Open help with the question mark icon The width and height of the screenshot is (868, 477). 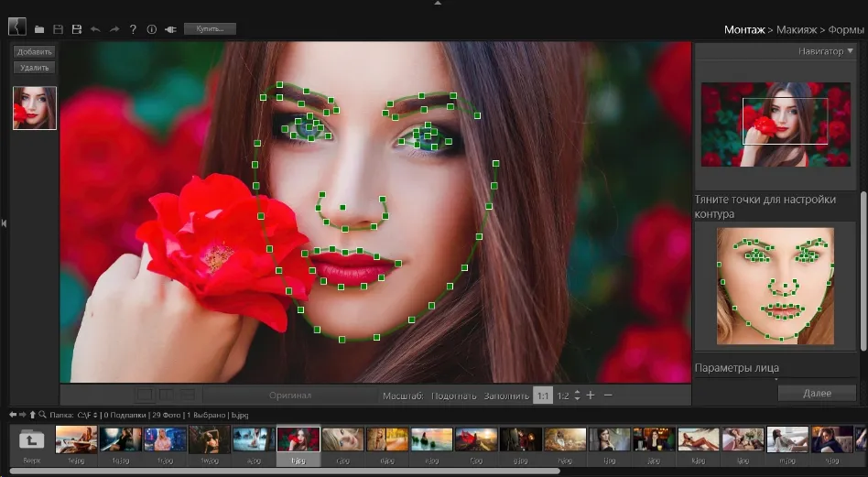133,29
